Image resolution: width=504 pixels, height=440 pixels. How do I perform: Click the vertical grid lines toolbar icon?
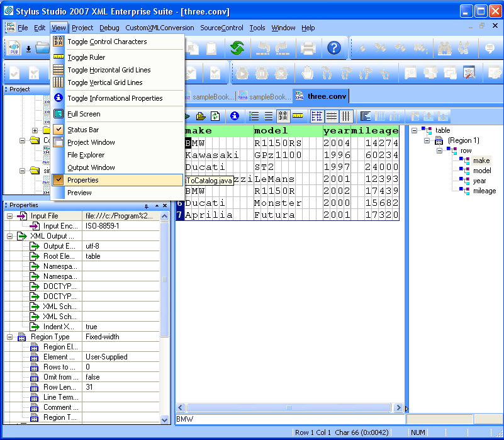tap(345, 116)
